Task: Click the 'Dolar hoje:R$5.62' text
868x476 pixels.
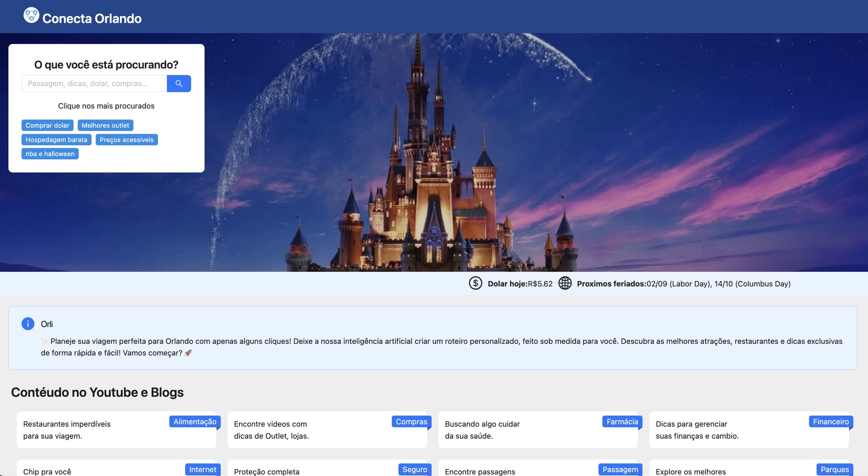Action: coord(520,284)
